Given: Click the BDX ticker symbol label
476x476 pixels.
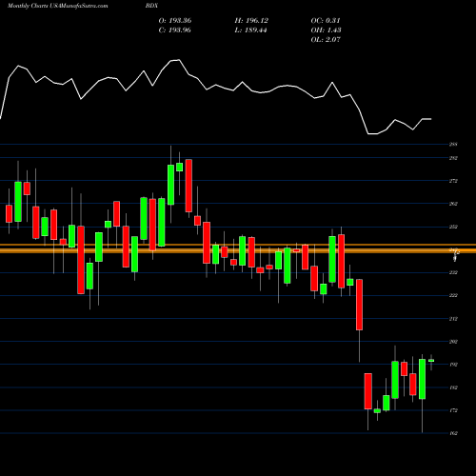Looking at the screenshot, I should pos(151,6).
